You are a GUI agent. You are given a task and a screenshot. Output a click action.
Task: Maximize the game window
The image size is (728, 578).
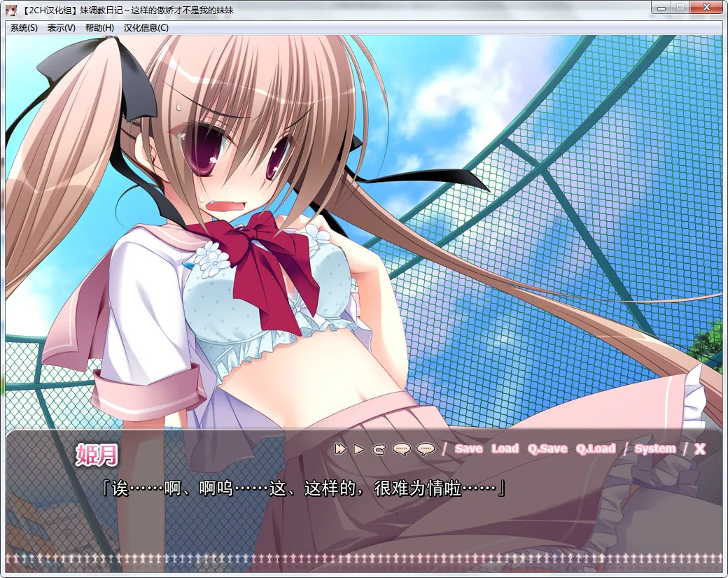(x=679, y=8)
